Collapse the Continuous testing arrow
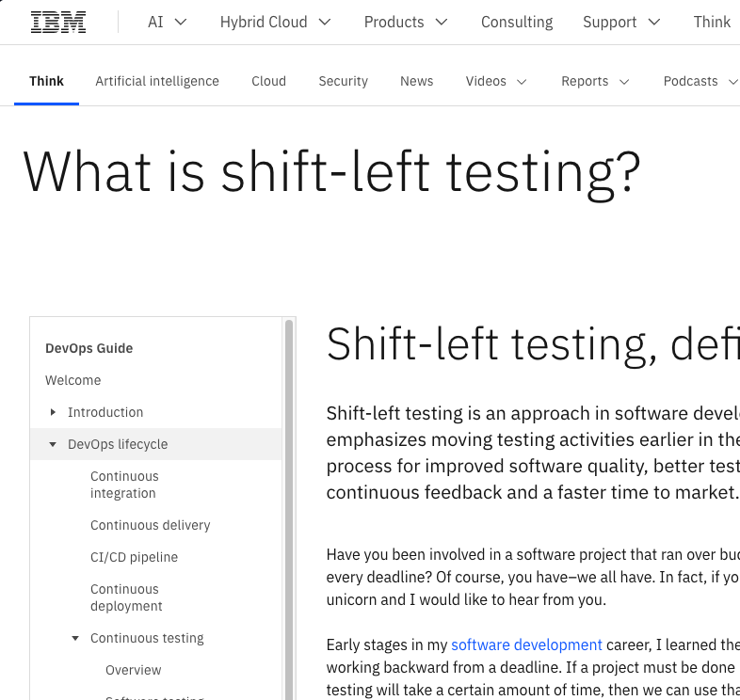 tap(76, 638)
